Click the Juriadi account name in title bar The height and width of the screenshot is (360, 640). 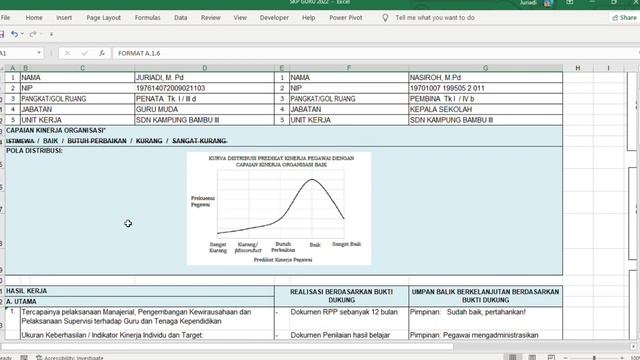click(x=528, y=3)
